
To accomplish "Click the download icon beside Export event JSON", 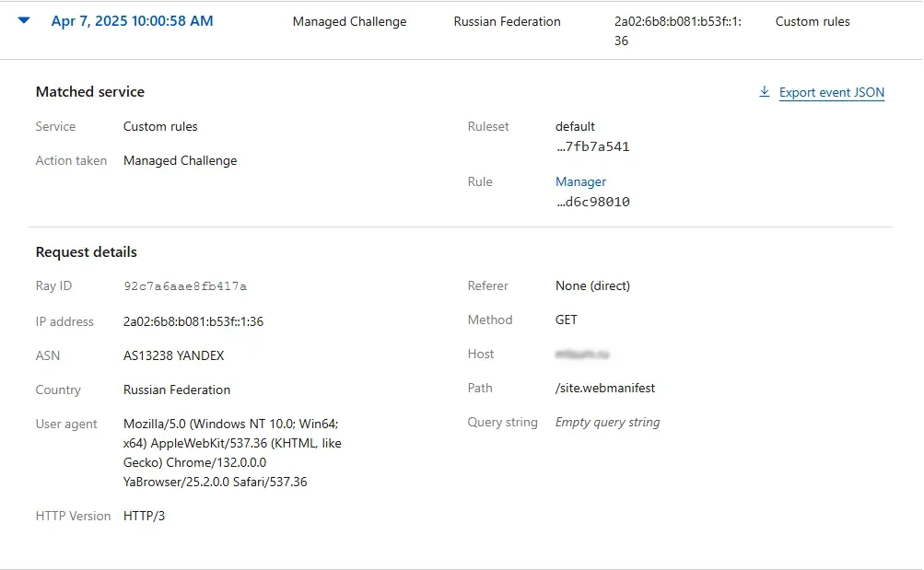I will 764,92.
